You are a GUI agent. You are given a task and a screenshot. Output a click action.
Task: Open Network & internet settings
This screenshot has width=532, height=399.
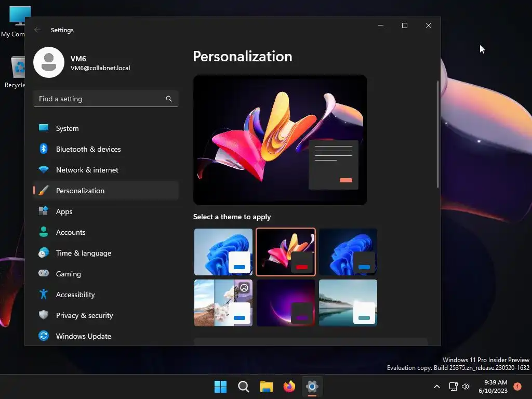106,170
